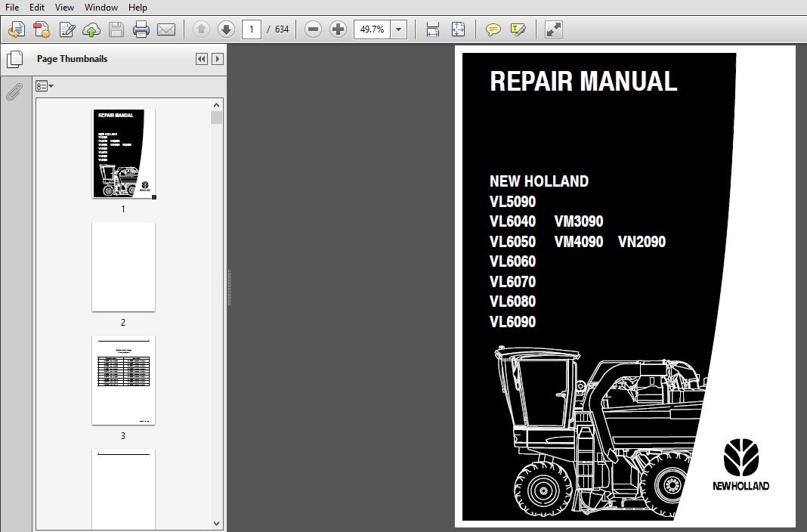The image size is (807, 532).
Task: Click the fit width scrolling icon
Action: pos(433,29)
